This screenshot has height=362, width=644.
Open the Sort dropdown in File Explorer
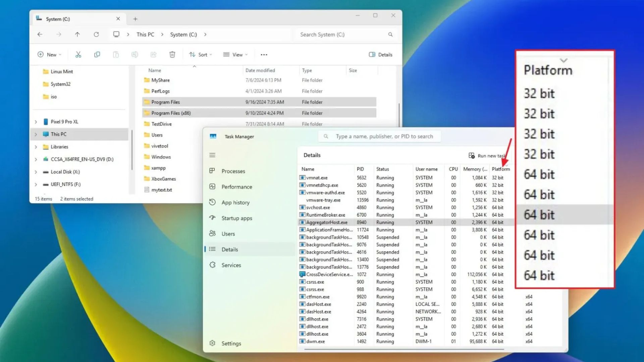click(x=200, y=54)
